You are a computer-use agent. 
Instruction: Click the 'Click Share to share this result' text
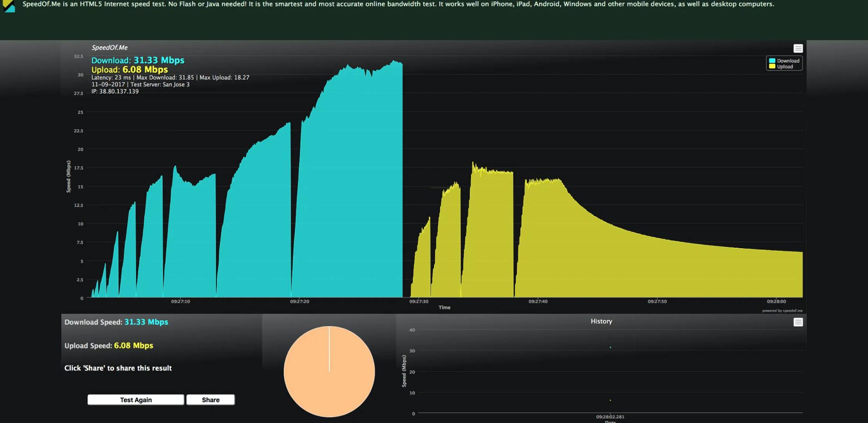click(118, 368)
